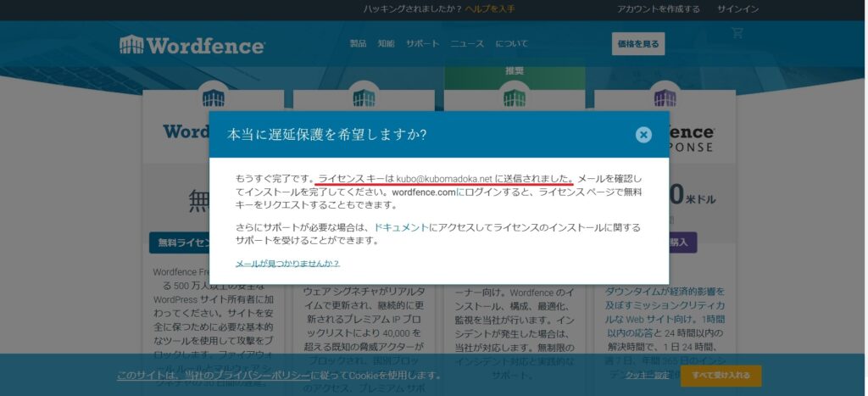Open the 知能 menu

(386, 44)
